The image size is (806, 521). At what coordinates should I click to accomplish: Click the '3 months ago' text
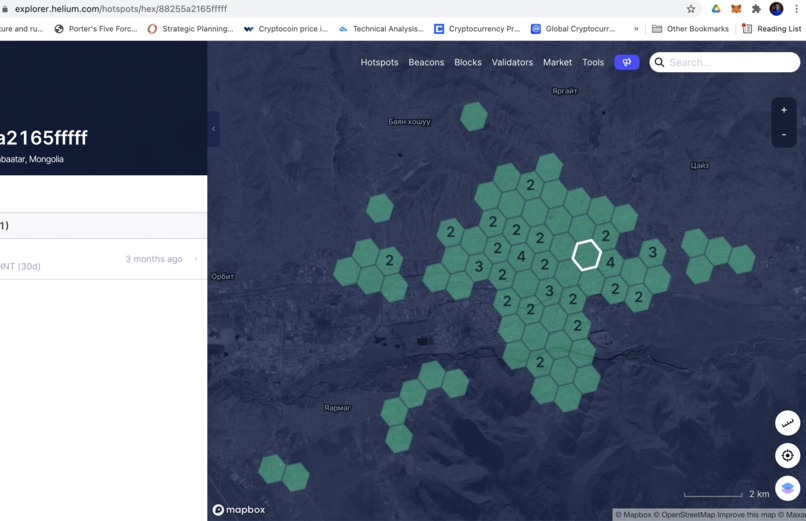coord(154,259)
